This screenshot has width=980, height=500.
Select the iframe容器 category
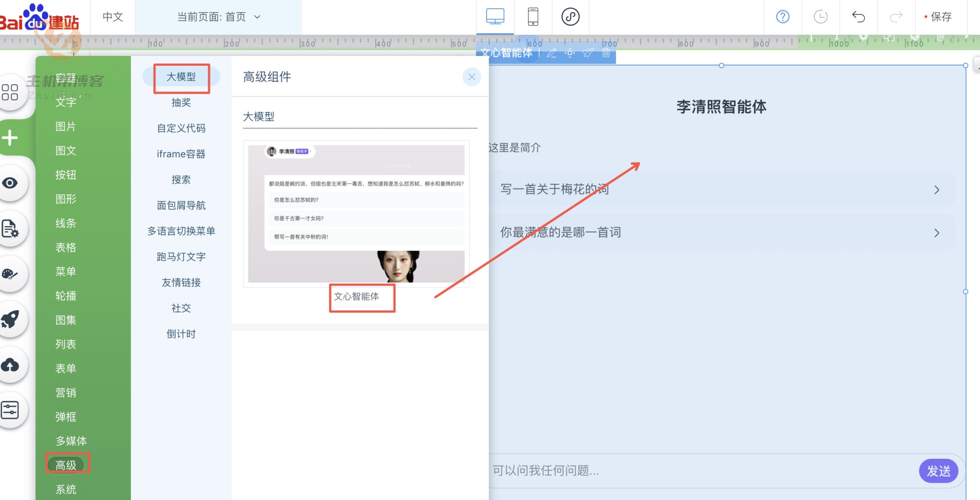pos(181,154)
